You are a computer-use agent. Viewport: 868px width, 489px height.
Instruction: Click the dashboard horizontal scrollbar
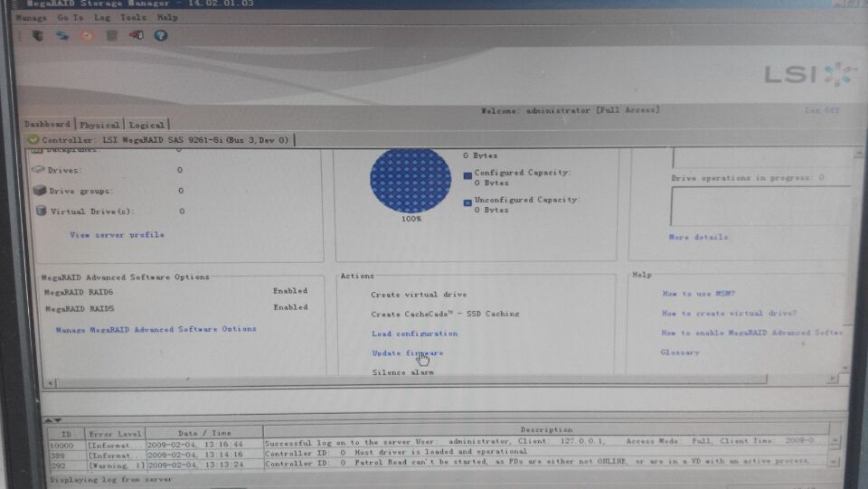411,380
